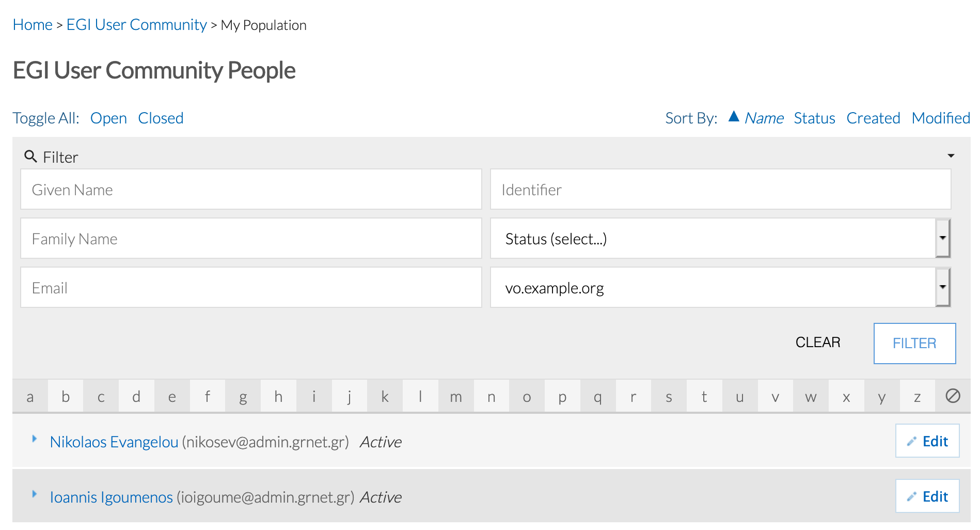This screenshot has width=980, height=530.
Task: Click the pencil icon for Ioannis Igoumenos
Action: point(911,497)
